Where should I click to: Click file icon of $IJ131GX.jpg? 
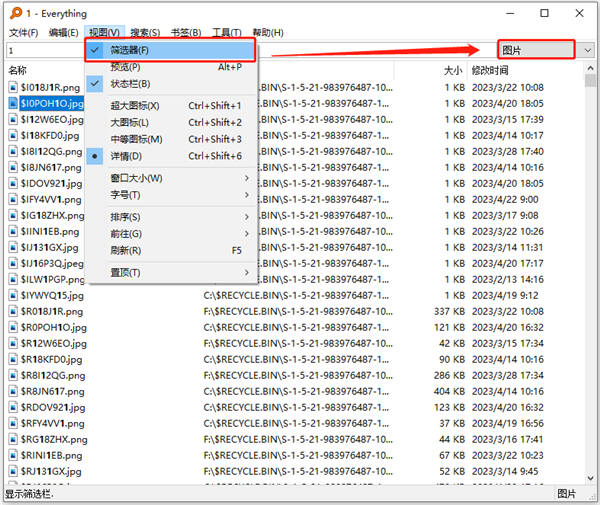pos(13,248)
